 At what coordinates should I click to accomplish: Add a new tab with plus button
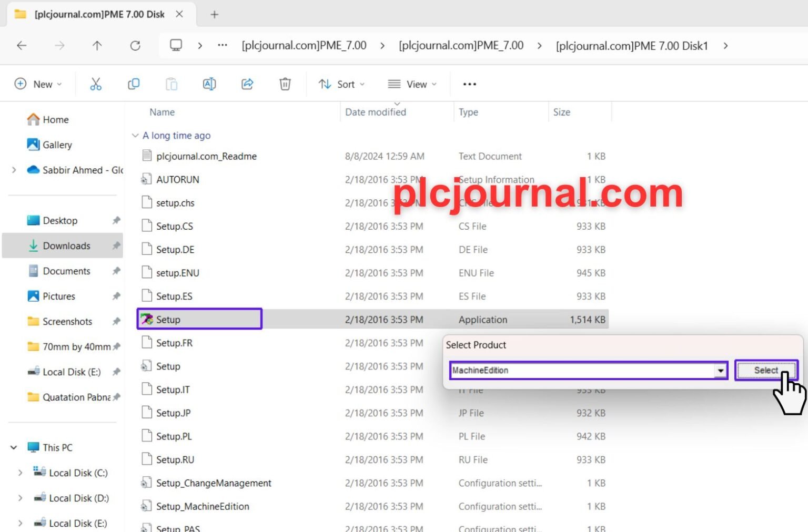coord(214,15)
